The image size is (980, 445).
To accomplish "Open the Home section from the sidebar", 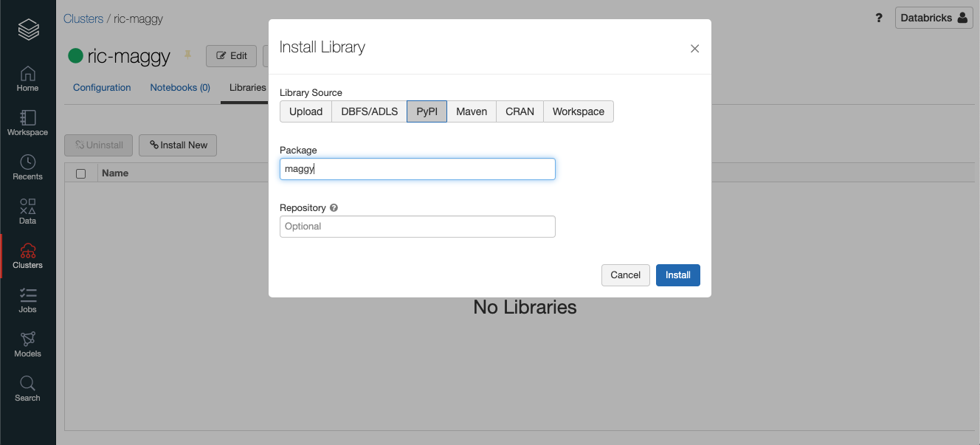I will pos(27,76).
